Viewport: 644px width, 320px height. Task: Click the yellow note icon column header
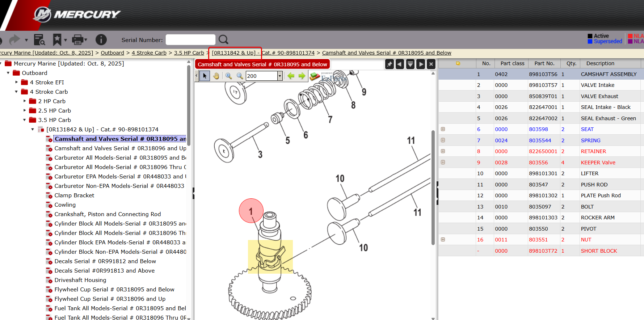pos(458,63)
